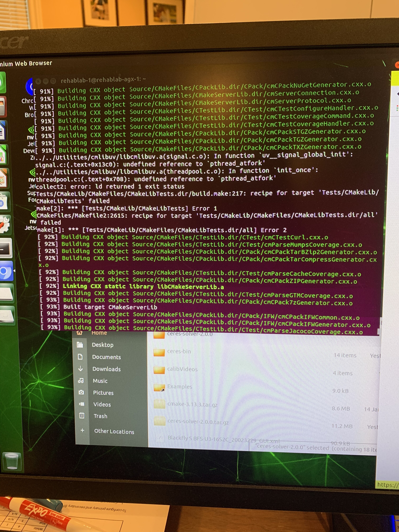Select the ceres-bin folder

[179, 351]
